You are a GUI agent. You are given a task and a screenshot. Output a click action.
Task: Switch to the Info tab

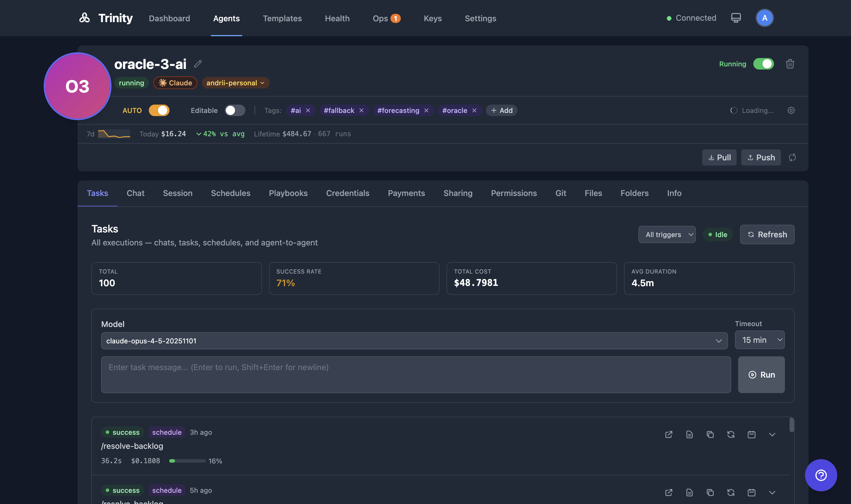674,193
